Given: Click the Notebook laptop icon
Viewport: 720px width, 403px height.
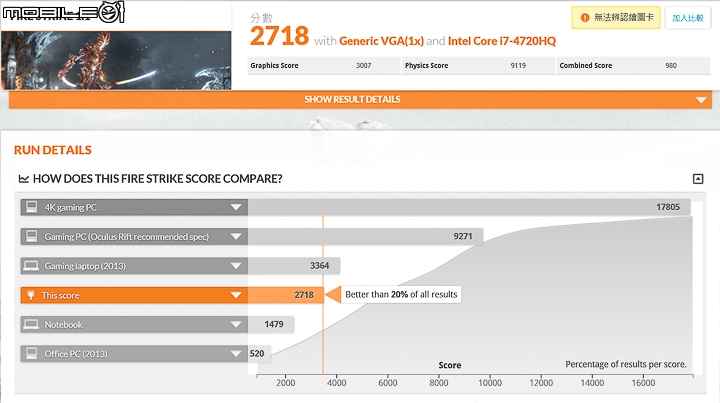Looking at the screenshot, I should pyautogui.click(x=31, y=325).
